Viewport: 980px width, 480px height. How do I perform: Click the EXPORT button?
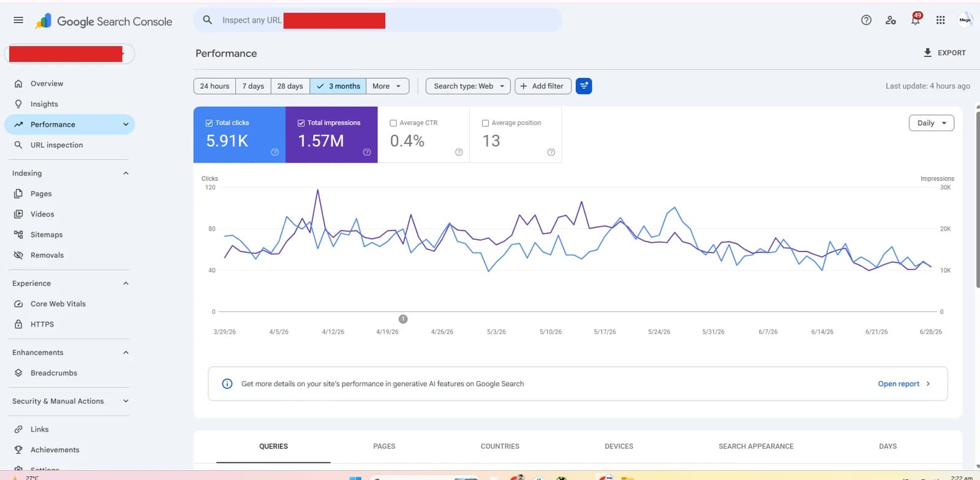click(944, 53)
